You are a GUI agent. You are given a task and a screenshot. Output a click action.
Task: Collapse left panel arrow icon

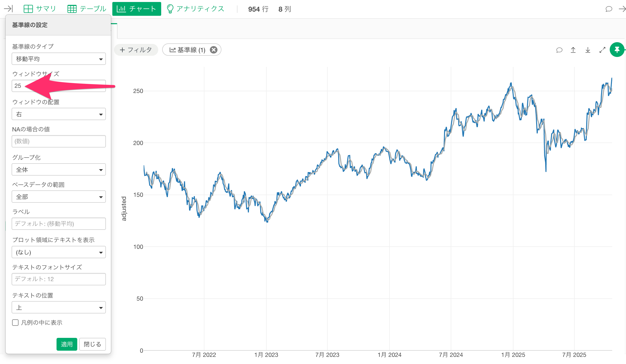tap(8, 9)
